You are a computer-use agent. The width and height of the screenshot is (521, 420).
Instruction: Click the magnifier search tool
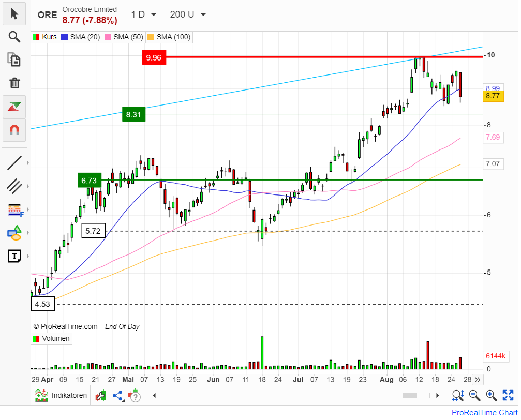[x=14, y=37]
